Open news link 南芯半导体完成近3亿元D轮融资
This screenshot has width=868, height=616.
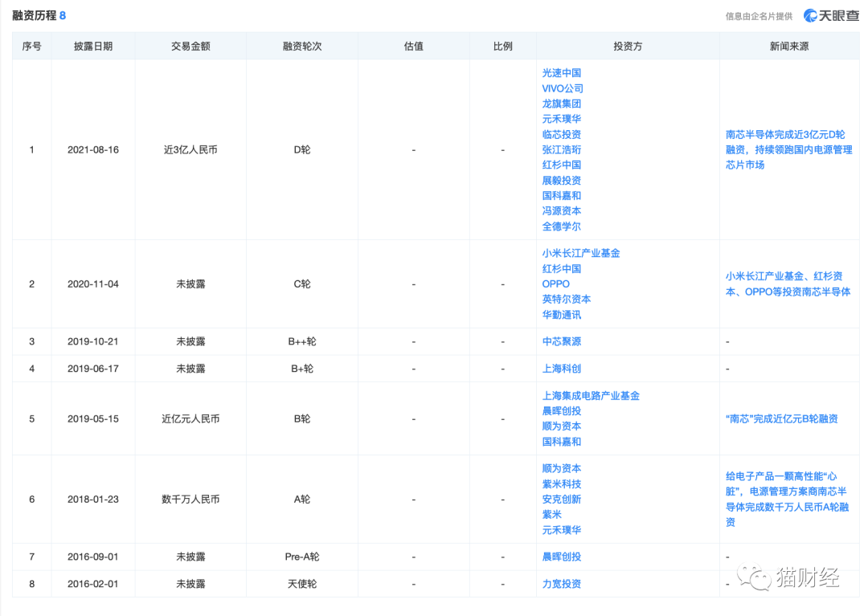(789, 150)
